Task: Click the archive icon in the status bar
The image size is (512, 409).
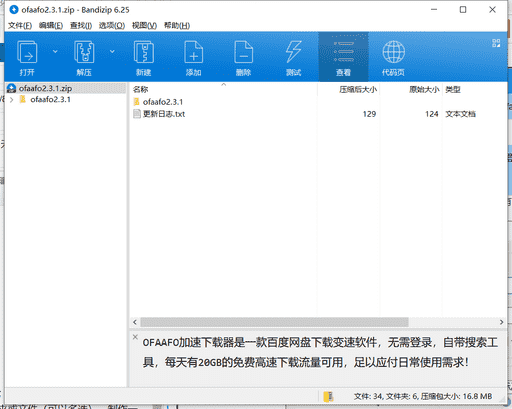Action: point(329,396)
